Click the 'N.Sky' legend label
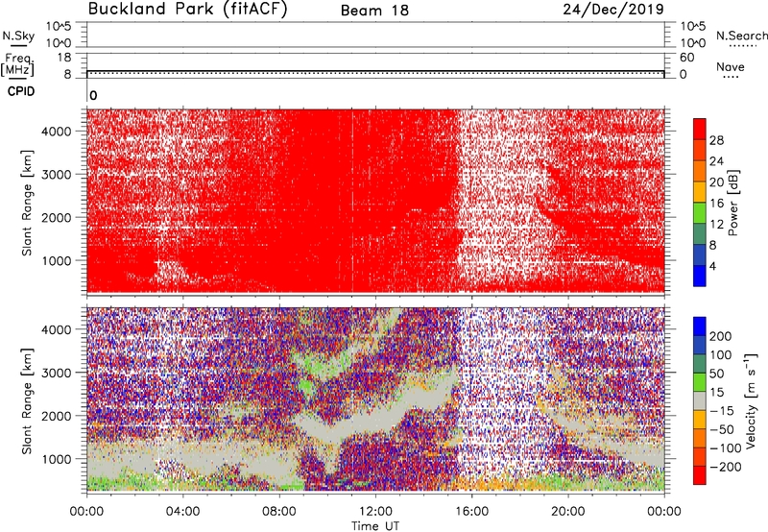Image resolution: width=768 pixels, height=532 pixels. (18, 36)
